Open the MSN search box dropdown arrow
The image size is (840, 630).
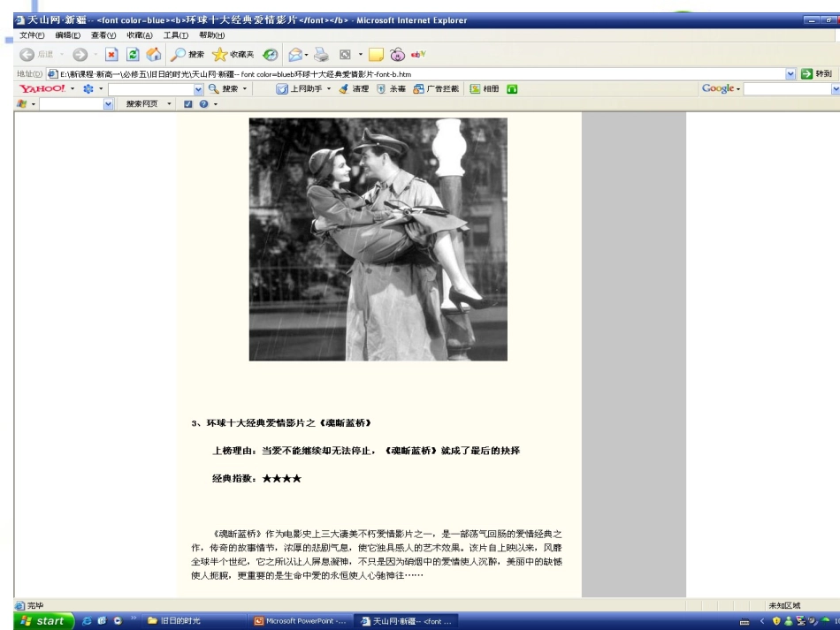[x=108, y=104]
